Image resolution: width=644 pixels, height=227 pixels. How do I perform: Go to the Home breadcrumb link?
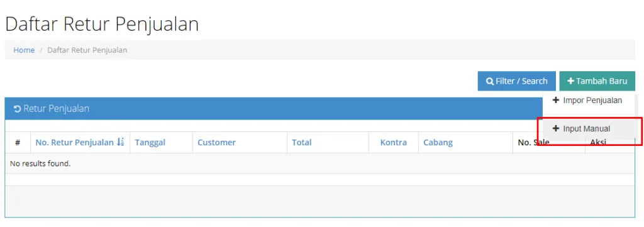24,50
